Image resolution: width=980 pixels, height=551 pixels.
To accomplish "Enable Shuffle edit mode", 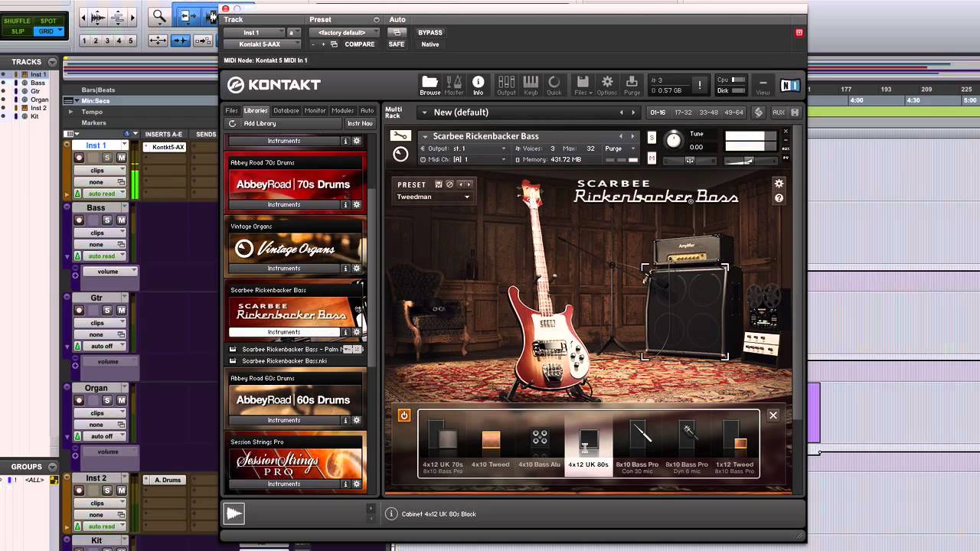I will point(16,21).
